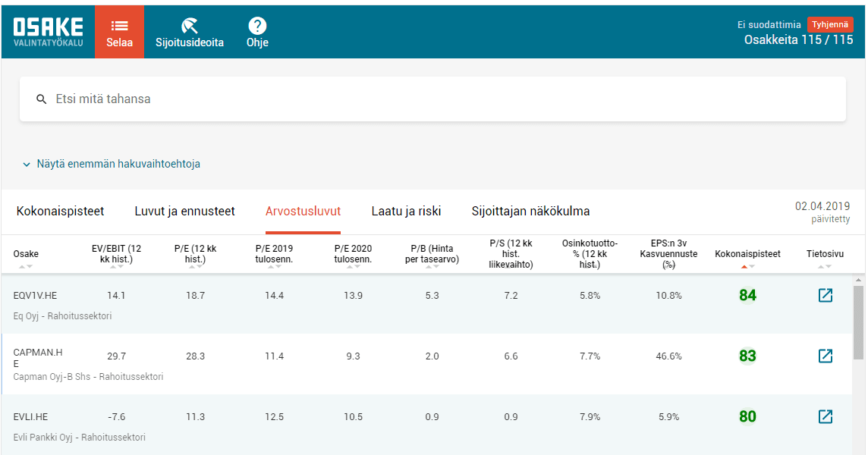The image size is (868, 455).
Task: Click the Osake Valintatyökalu logo
Action: click(48, 32)
